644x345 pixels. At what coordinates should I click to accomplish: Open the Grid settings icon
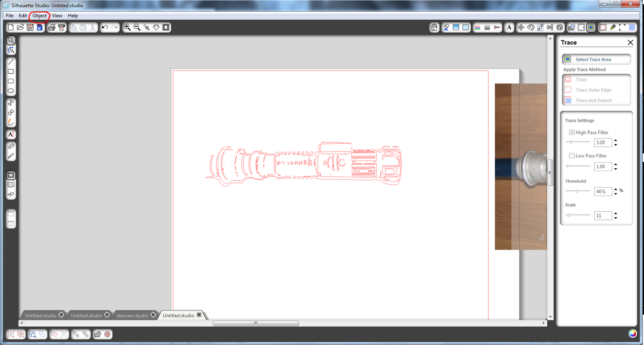[x=632, y=27]
